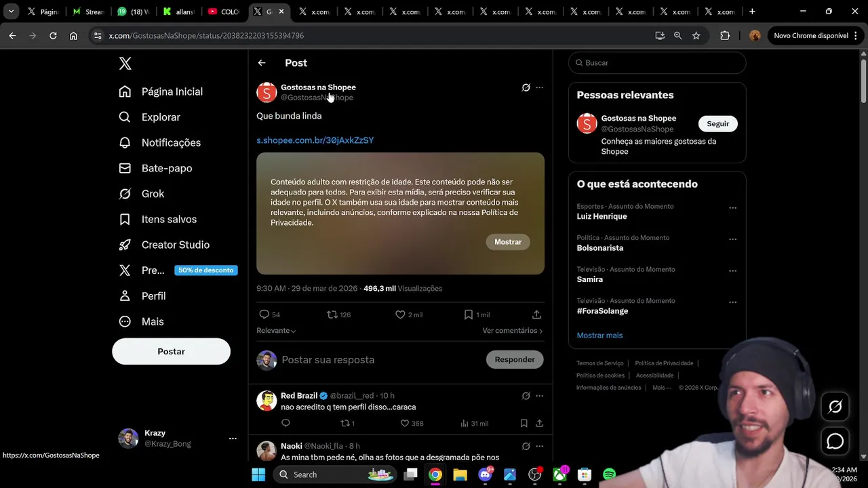Click the X logo in sidebar
This screenshot has height=488, width=868.
(x=125, y=63)
